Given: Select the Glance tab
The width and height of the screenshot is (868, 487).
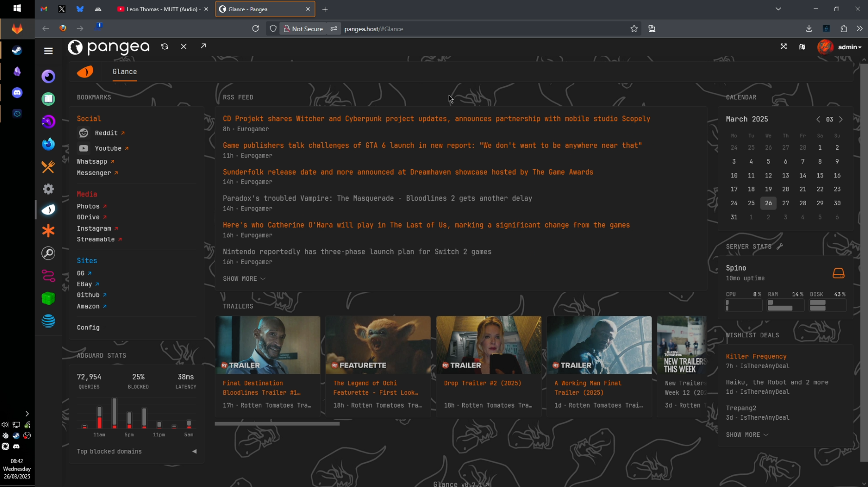Looking at the screenshot, I should pos(265,9).
